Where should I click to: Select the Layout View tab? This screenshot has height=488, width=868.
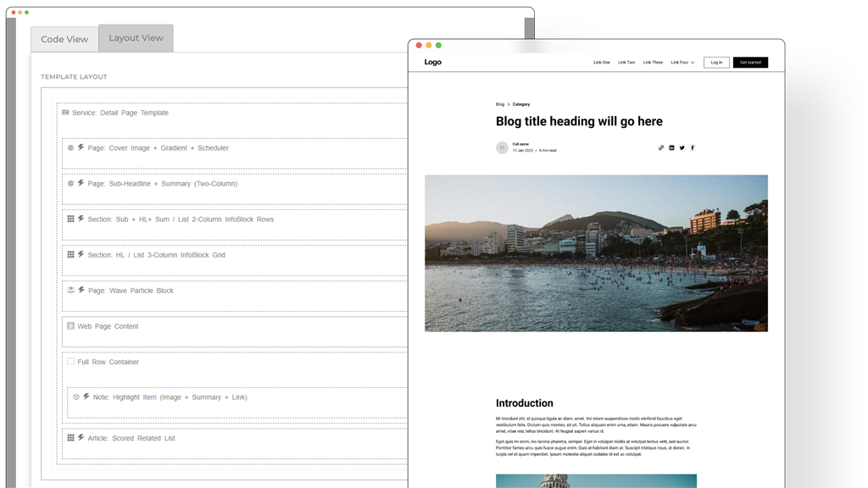pos(136,38)
